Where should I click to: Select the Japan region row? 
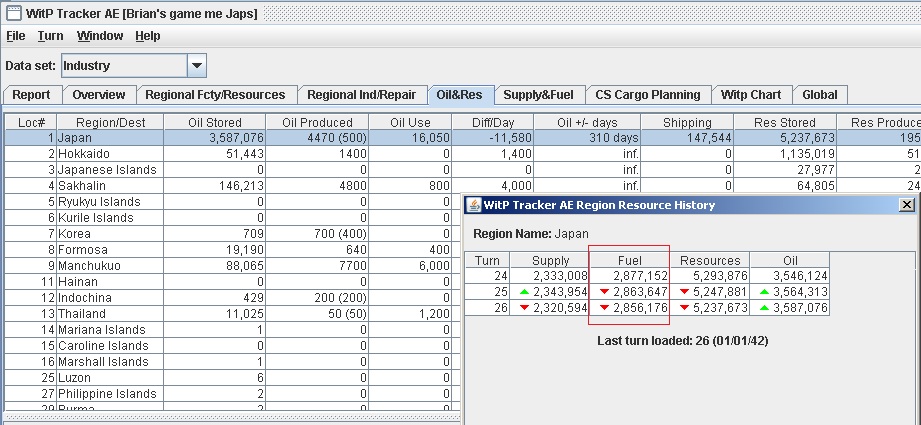pos(463,138)
